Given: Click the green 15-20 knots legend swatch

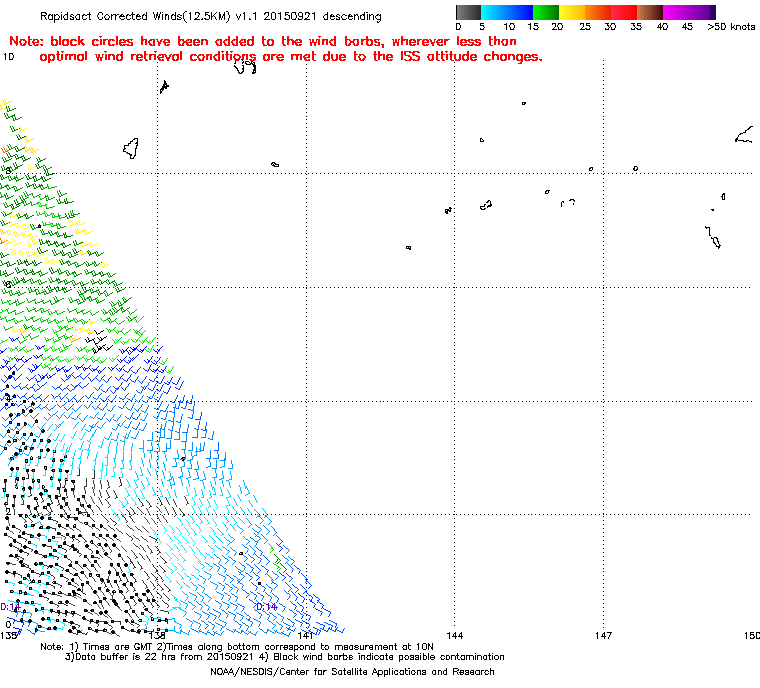Looking at the screenshot, I should (x=546, y=12).
